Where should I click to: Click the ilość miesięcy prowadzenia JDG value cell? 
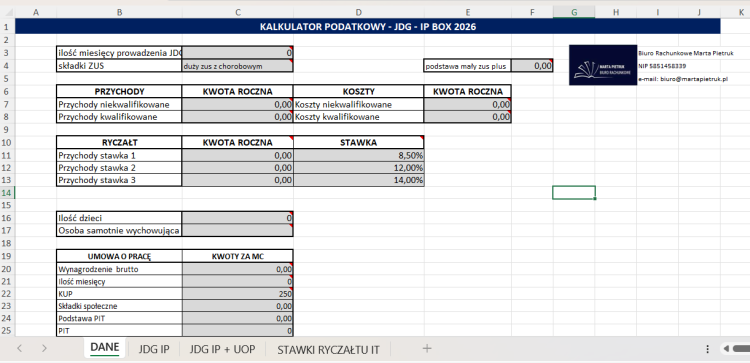[x=238, y=53]
